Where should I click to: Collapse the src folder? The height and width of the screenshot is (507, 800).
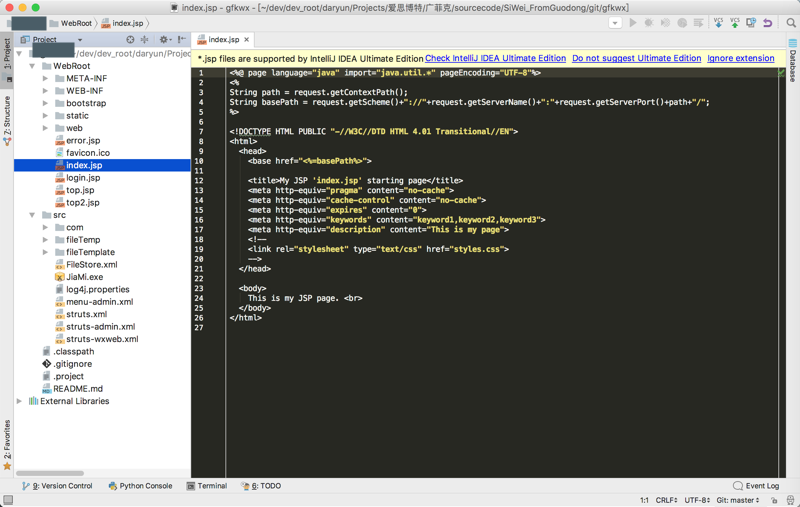point(32,215)
